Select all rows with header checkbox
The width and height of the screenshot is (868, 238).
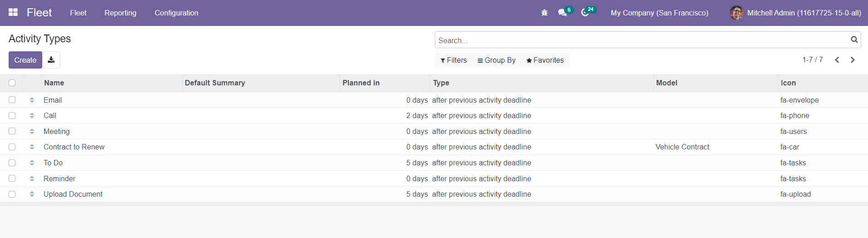pyautogui.click(x=12, y=83)
